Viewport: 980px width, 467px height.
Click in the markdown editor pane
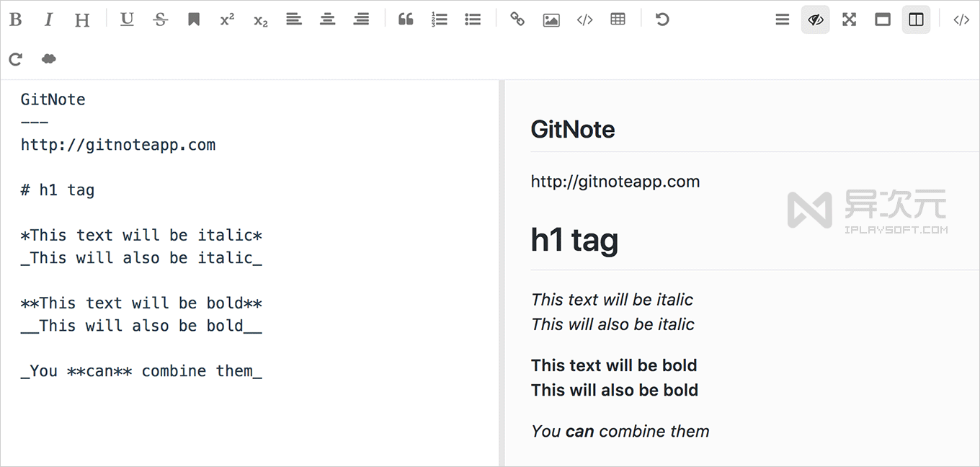(216, 288)
